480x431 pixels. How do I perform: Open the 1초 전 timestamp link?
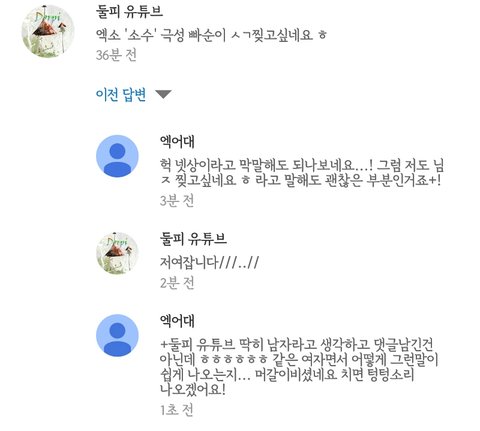(x=176, y=410)
